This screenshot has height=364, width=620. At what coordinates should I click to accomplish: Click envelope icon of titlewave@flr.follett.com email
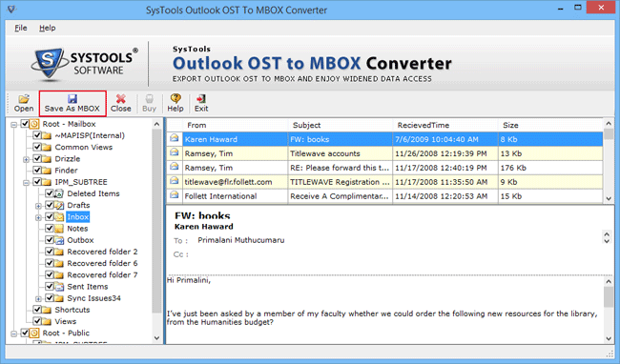[174, 181]
